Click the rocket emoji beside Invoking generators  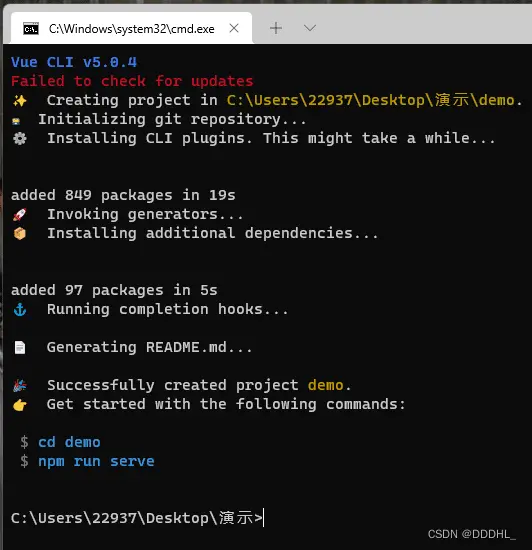20,214
